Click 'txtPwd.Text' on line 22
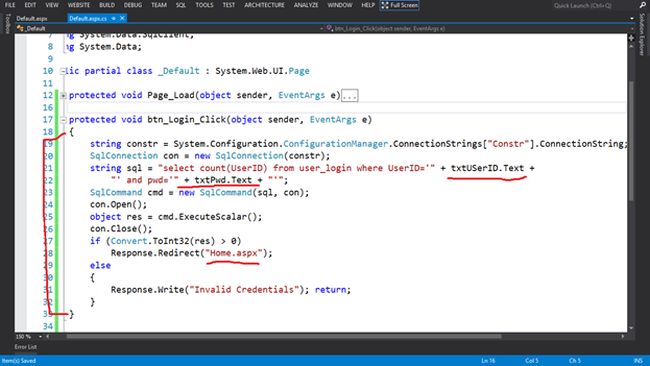 point(223,180)
